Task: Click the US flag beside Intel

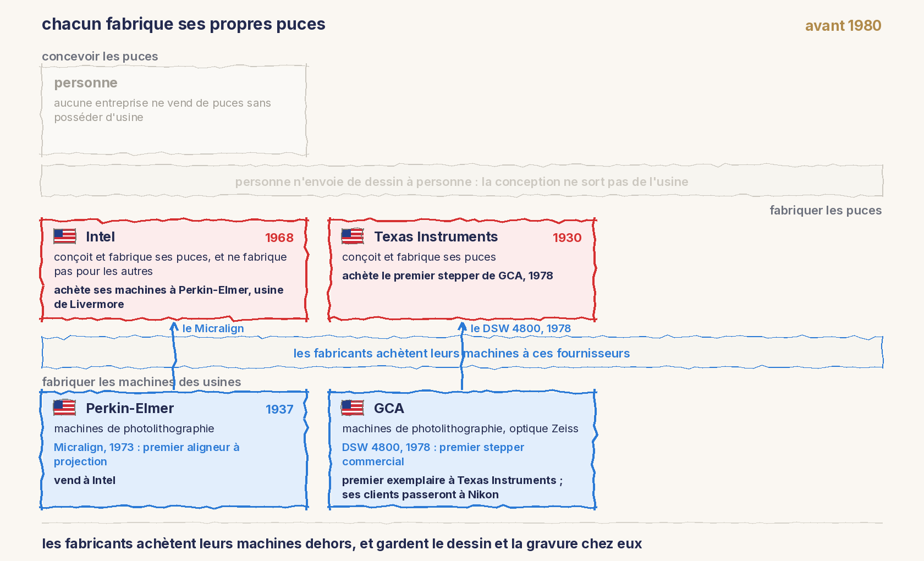Action: (65, 237)
